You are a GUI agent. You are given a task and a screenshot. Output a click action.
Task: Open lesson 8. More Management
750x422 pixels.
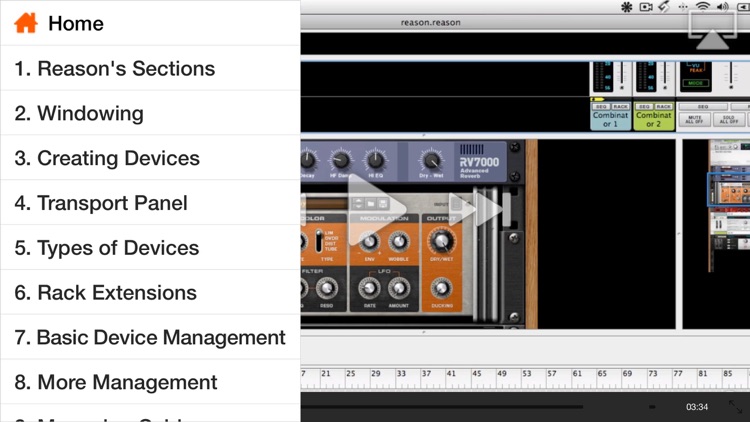click(x=150, y=382)
